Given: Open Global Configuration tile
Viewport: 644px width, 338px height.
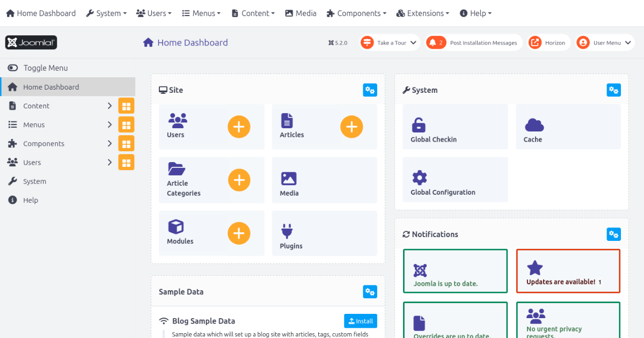Looking at the screenshot, I should click(455, 180).
